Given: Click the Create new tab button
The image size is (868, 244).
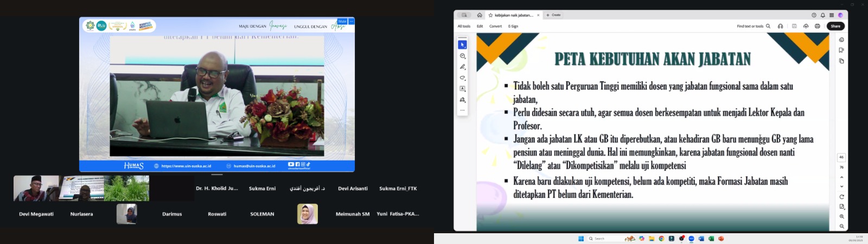Looking at the screenshot, I should pyautogui.click(x=553, y=15).
